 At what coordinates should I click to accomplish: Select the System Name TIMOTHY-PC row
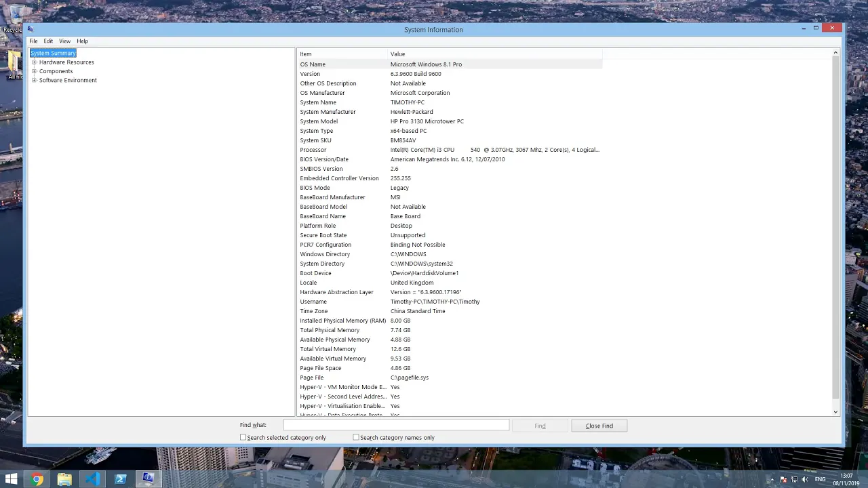tap(450, 102)
